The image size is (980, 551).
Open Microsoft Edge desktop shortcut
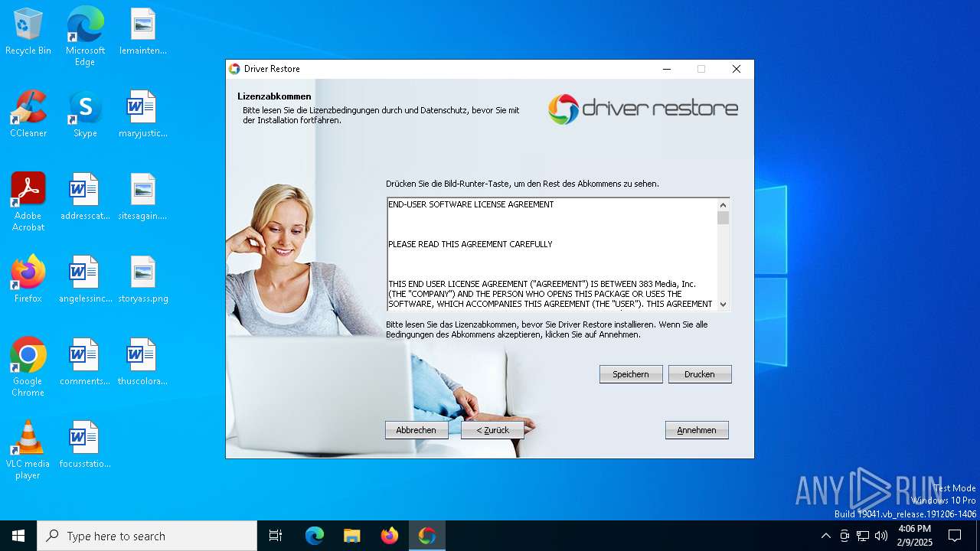click(x=85, y=36)
